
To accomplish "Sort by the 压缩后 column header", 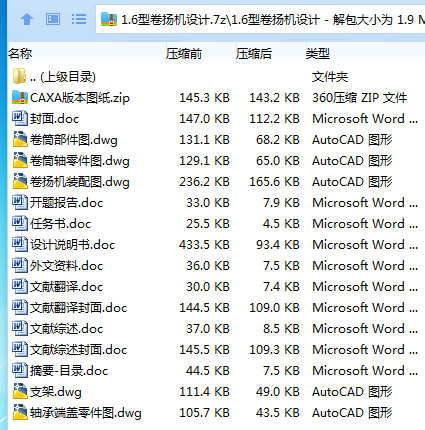I will coord(254,53).
